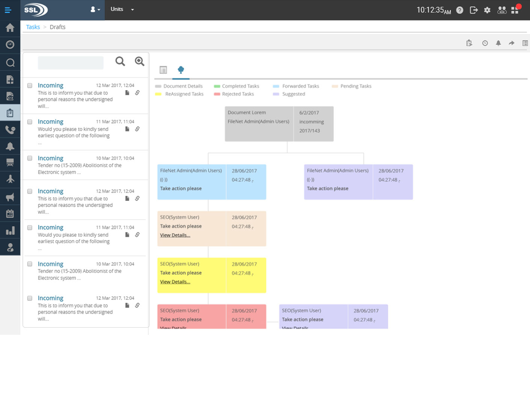Viewport: 530px width, 420px height.
Task: Open the apps grid icon with red badge
Action: (515, 10)
